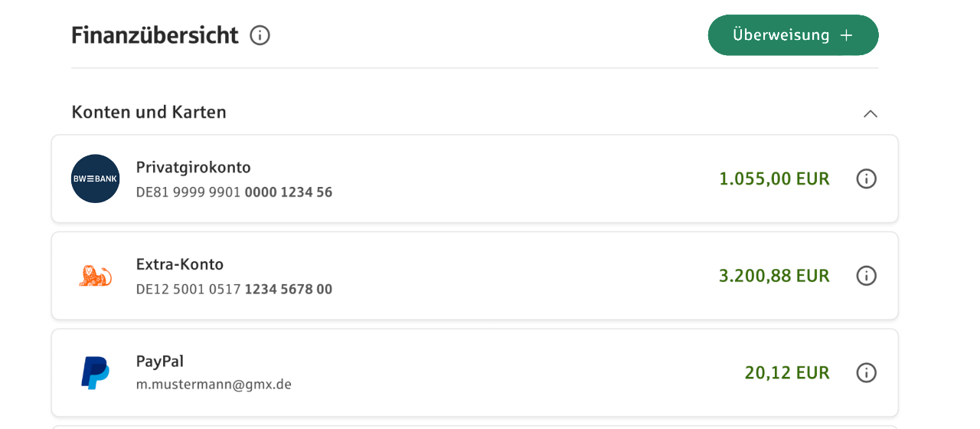Click the m.mustermann@gmx.de email address

[x=214, y=385]
